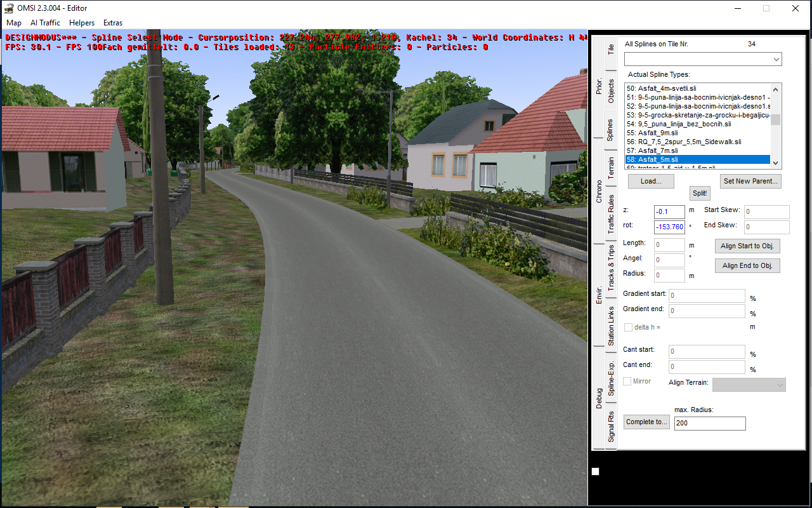Click the max. Radius input field
This screenshot has height=508, width=812.
pos(710,423)
